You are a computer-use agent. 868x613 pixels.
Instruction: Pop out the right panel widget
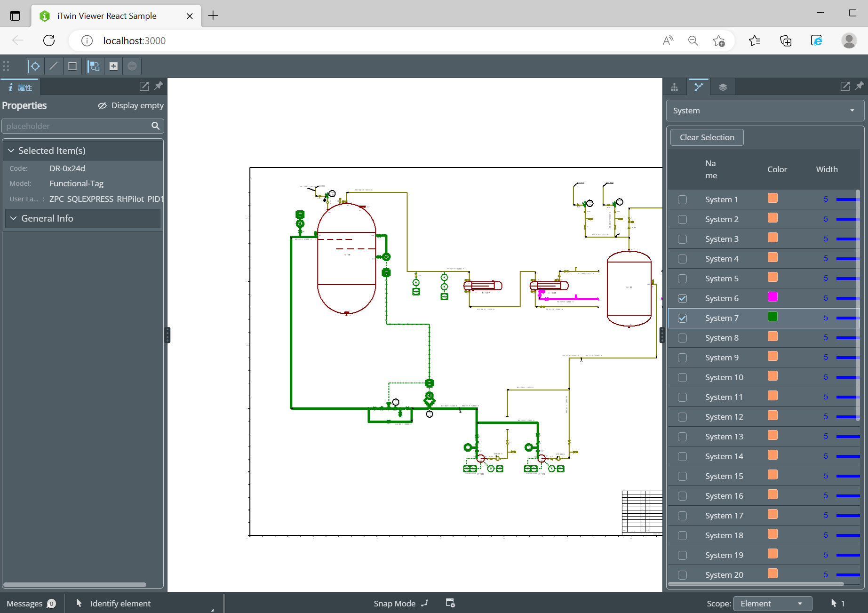pyautogui.click(x=845, y=86)
